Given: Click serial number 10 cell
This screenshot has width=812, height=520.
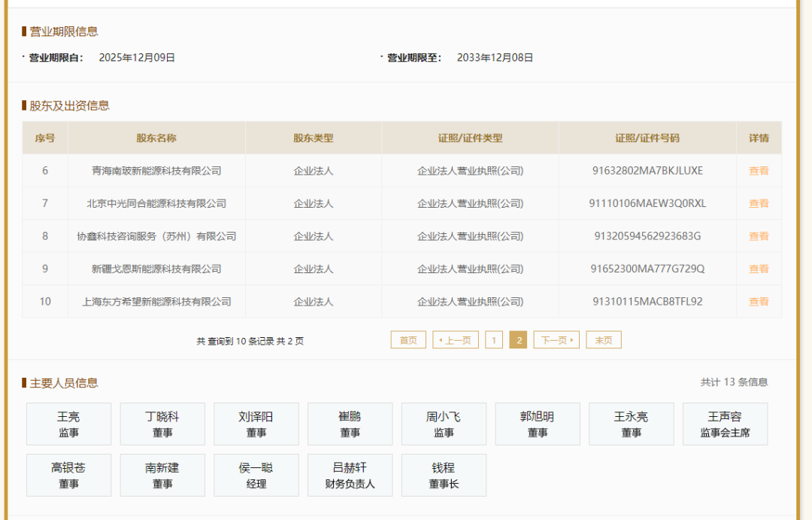Looking at the screenshot, I should 45,301.
